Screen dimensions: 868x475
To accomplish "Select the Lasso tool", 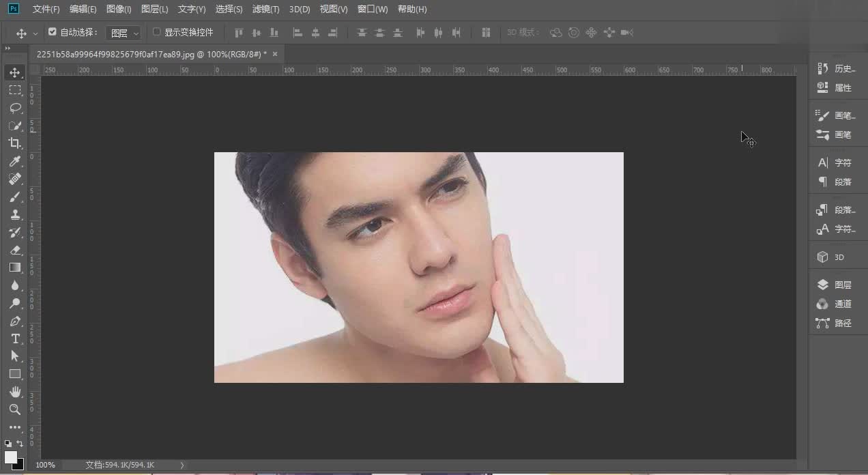I will [15, 108].
